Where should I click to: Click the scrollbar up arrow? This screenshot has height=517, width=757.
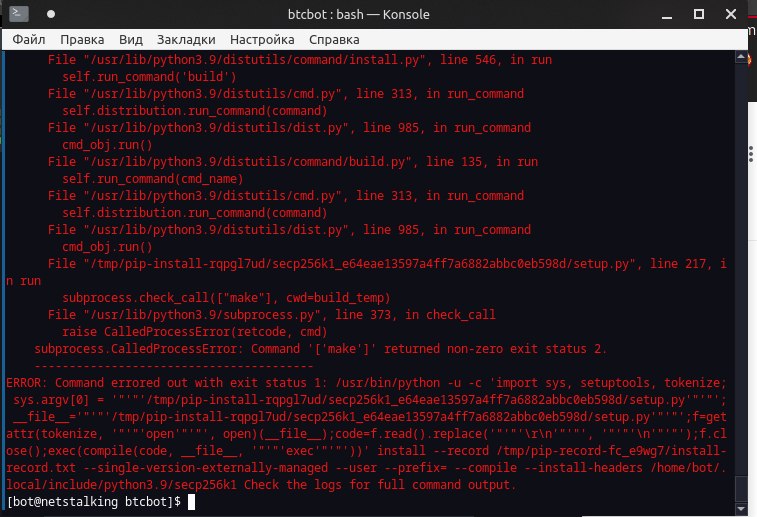coord(741,57)
